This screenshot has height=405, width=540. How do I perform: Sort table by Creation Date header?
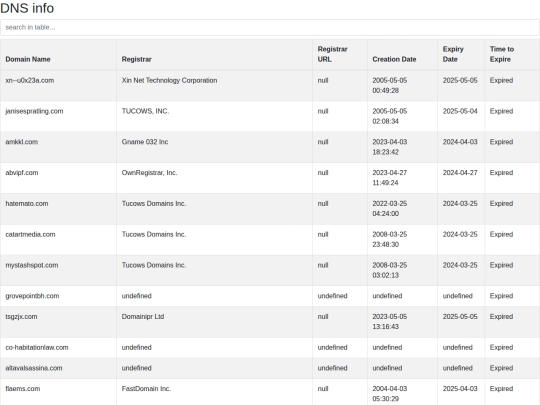click(394, 59)
